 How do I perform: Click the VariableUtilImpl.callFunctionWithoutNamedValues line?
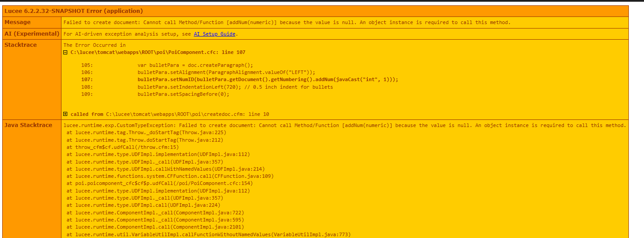208,234
